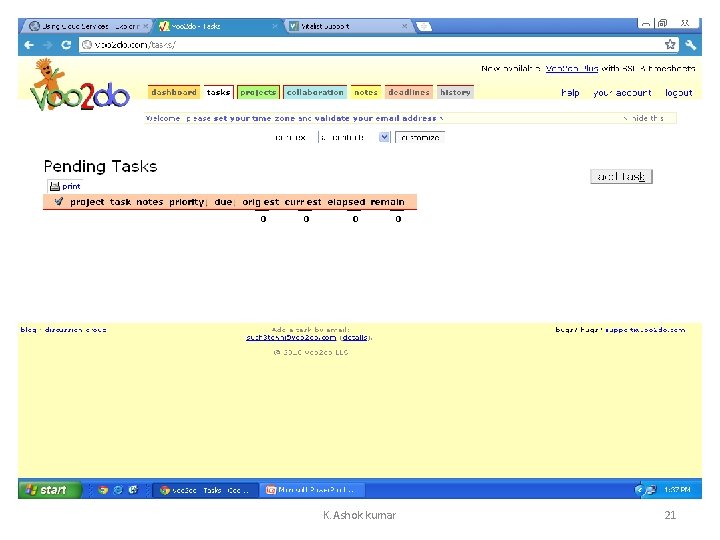Screen dimensions: 720x540
Task: Click system tray network icon
Action: 651,490
